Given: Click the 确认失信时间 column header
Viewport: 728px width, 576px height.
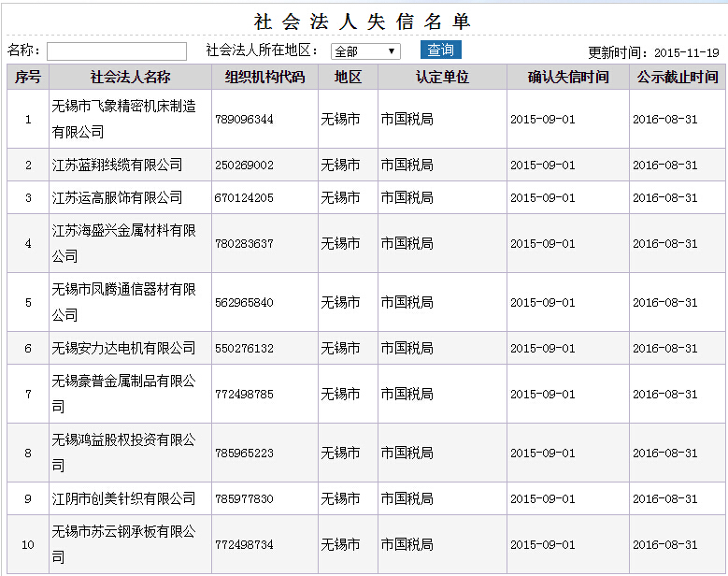Looking at the screenshot, I should 568,77.
